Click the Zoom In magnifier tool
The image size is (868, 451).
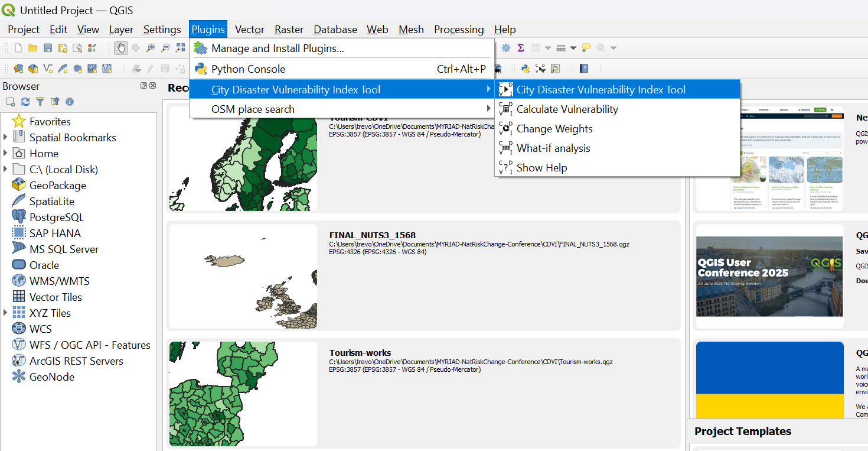tap(151, 48)
